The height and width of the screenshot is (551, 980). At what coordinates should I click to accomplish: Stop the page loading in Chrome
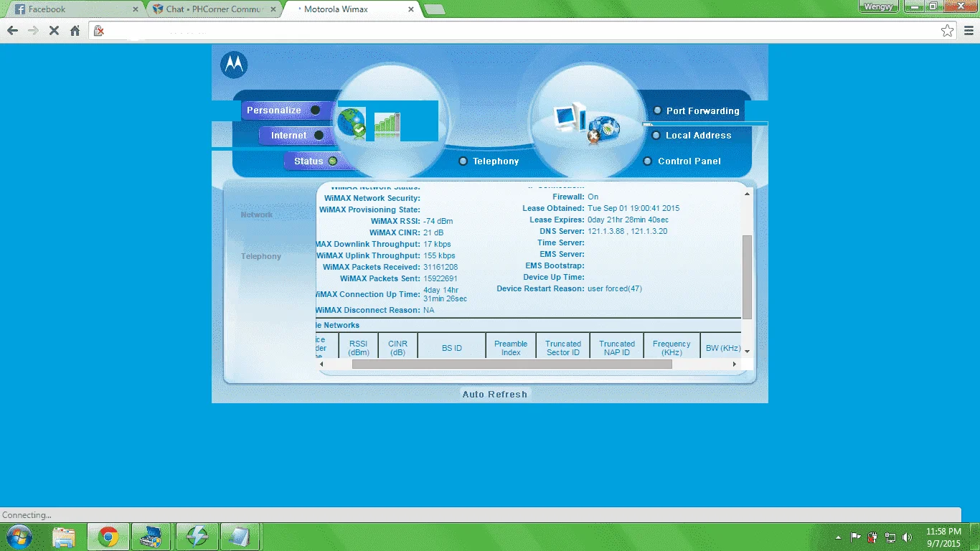point(54,31)
